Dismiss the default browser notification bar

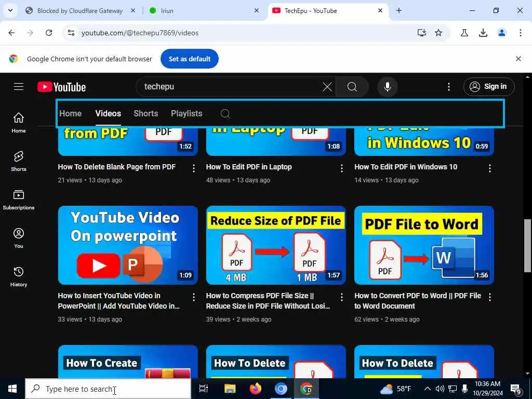518,59
